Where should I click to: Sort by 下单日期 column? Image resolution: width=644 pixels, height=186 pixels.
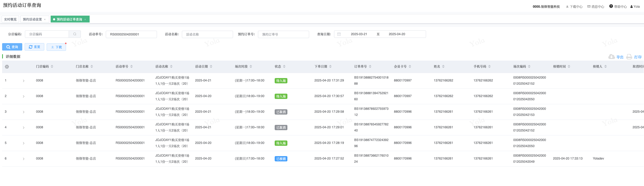[x=330, y=67]
